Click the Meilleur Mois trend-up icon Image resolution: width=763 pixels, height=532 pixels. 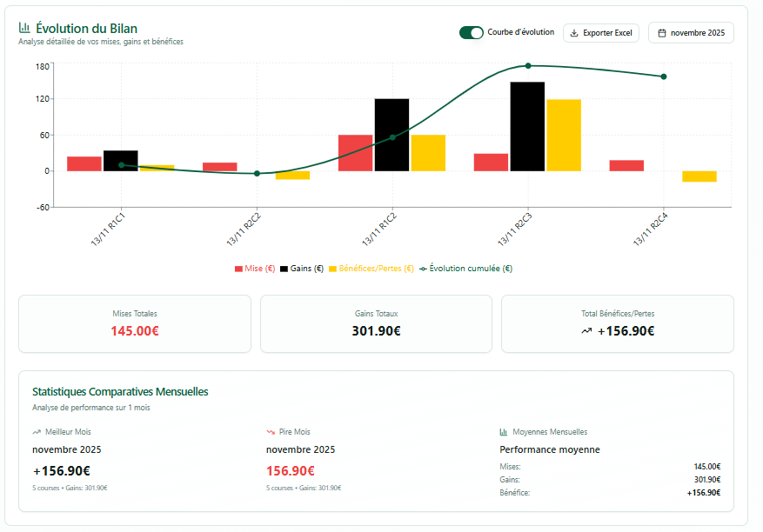click(37, 432)
